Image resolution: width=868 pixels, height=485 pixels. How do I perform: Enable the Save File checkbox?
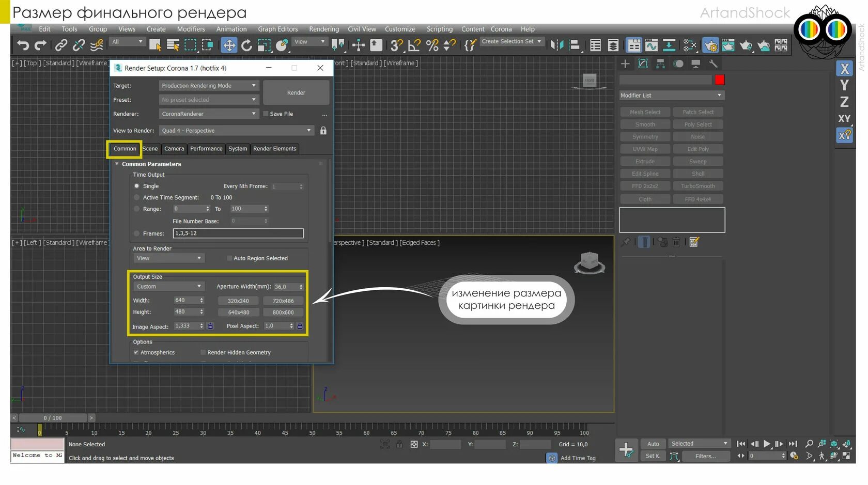[266, 114]
